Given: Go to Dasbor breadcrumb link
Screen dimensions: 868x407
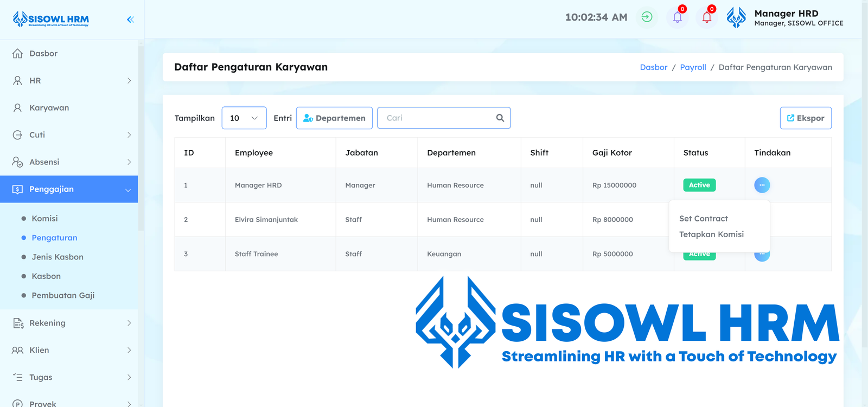Looking at the screenshot, I should [654, 67].
